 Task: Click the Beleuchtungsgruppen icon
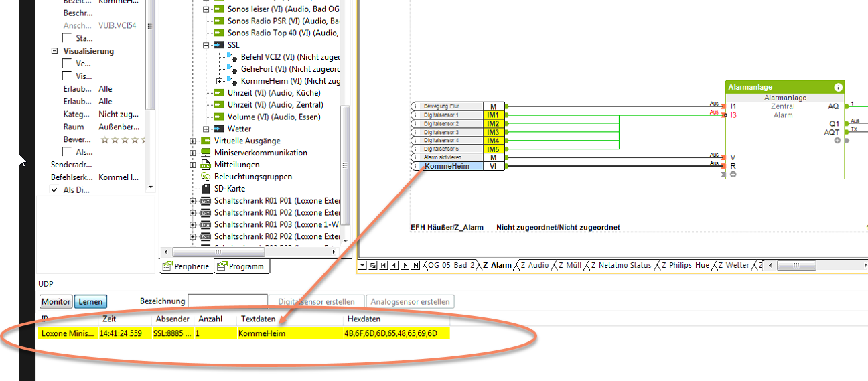206,177
